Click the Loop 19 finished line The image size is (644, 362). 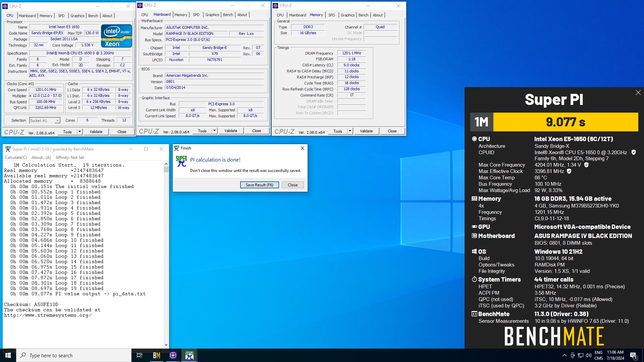pyautogui.click(x=57, y=289)
